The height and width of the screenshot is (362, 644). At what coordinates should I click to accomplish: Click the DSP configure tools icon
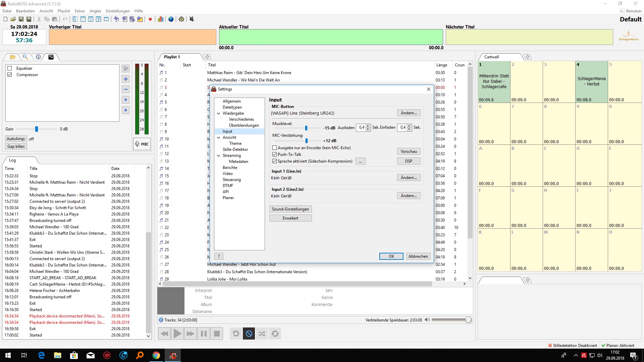[x=126, y=69]
